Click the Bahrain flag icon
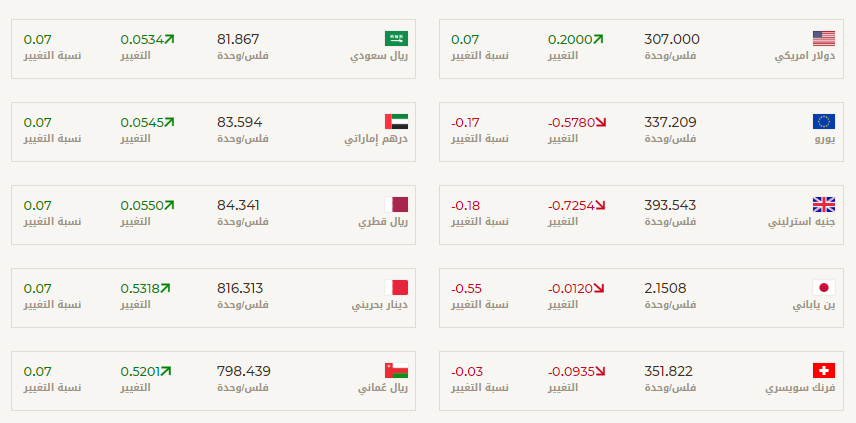This screenshot has height=423, width=856. (396, 287)
